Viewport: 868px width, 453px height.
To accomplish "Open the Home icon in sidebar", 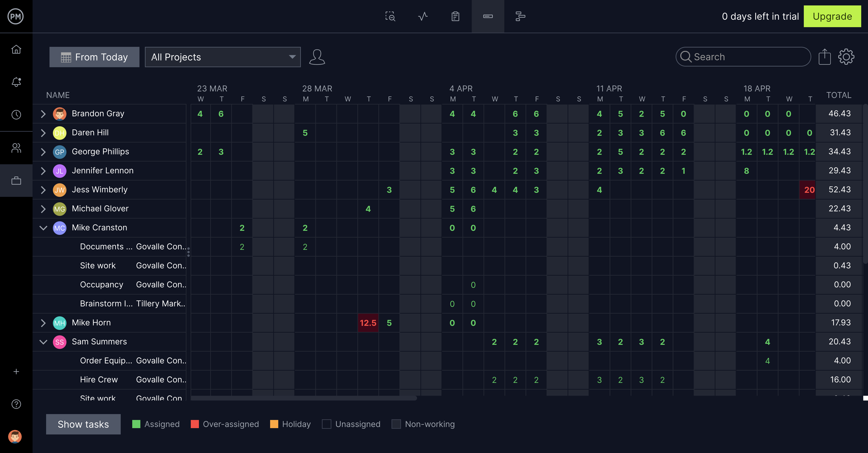I will pyautogui.click(x=16, y=49).
